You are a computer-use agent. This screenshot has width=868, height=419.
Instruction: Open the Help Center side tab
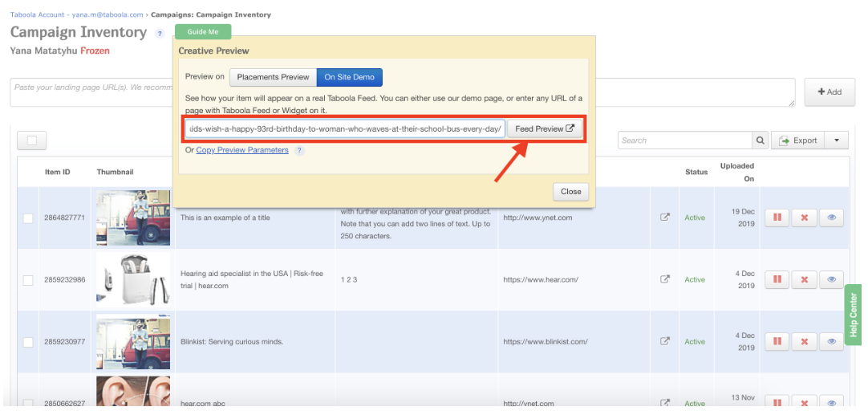pyautogui.click(x=853, y=315)
